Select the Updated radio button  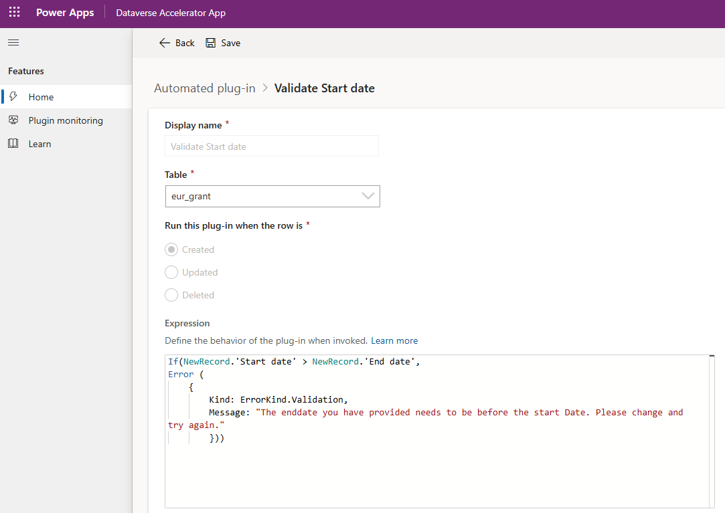click(172, 272)
